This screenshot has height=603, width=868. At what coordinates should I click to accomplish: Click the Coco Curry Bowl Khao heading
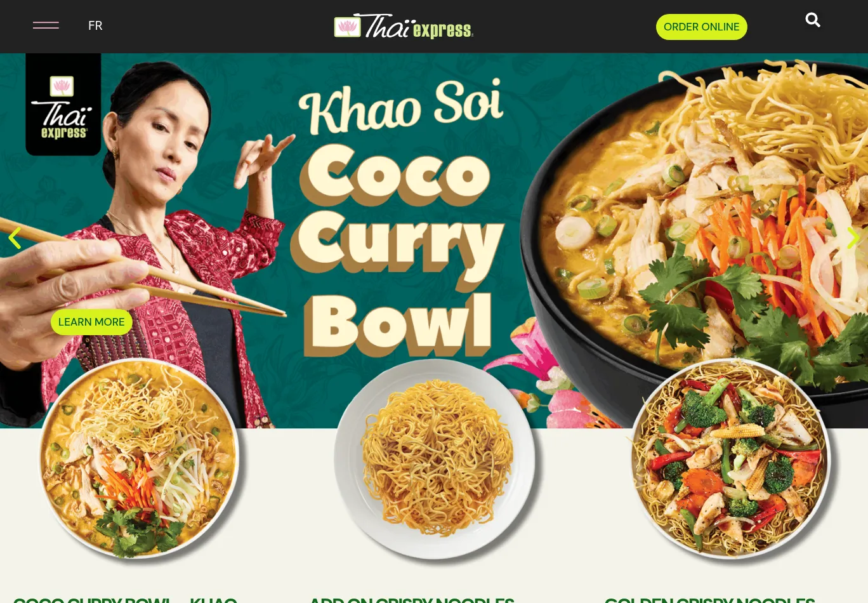(125, 599)
